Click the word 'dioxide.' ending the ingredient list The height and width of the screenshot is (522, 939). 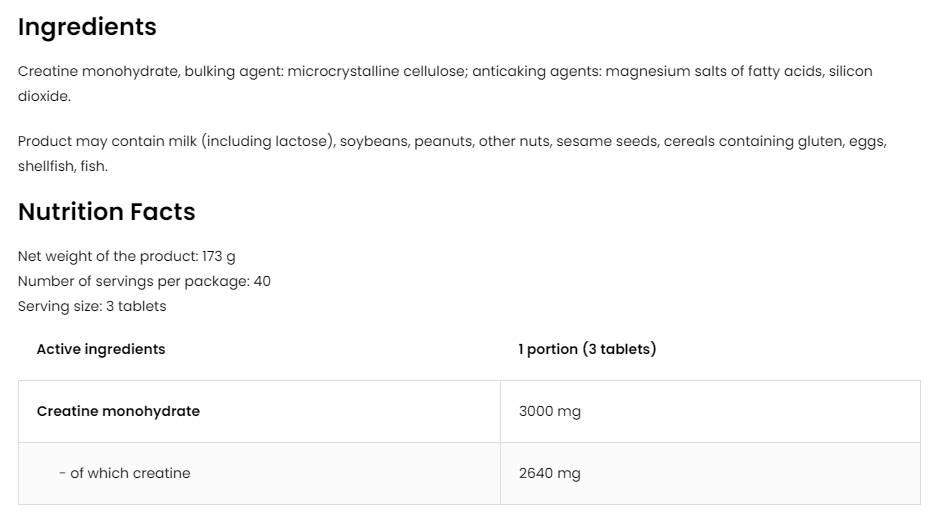click(44, 96)
